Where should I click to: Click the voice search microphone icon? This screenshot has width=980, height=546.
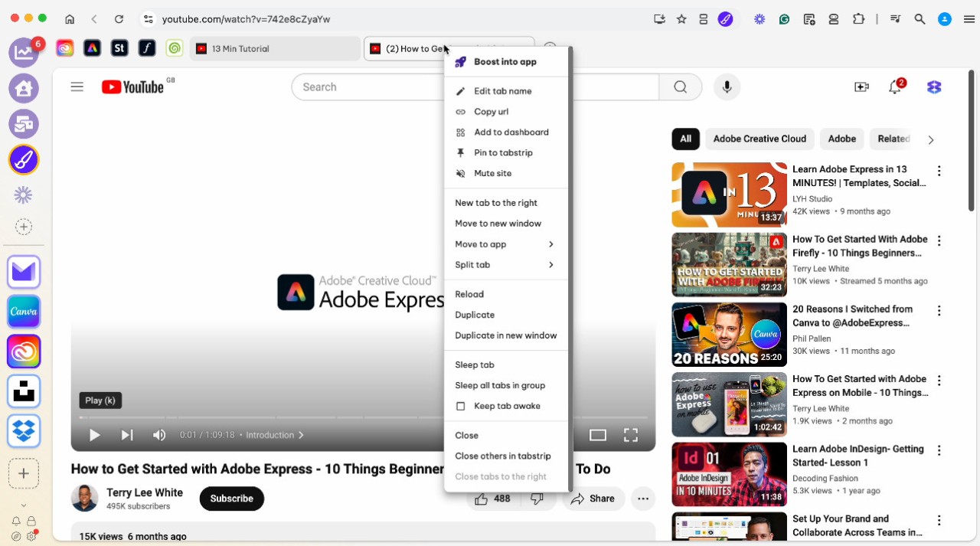coord(727,87)
